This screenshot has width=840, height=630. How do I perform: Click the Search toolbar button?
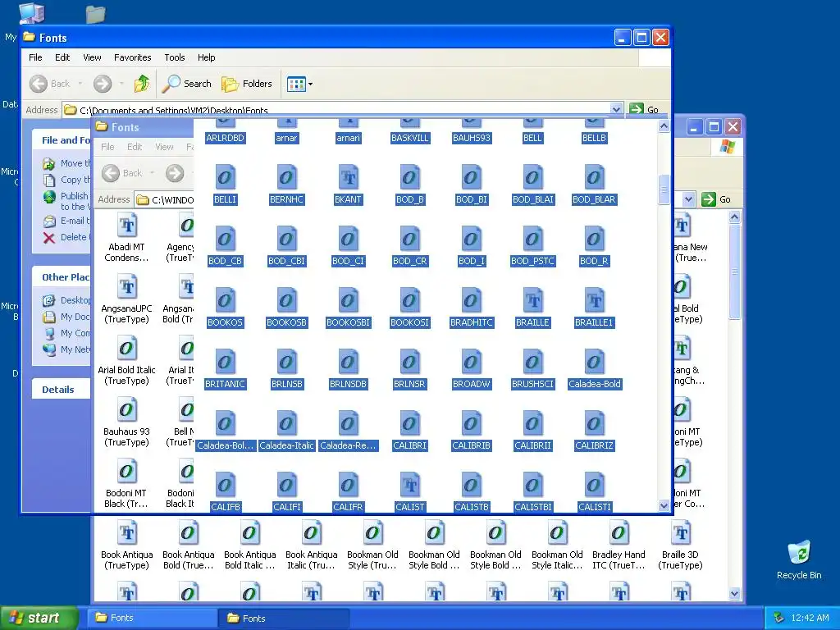pos(187,84)
